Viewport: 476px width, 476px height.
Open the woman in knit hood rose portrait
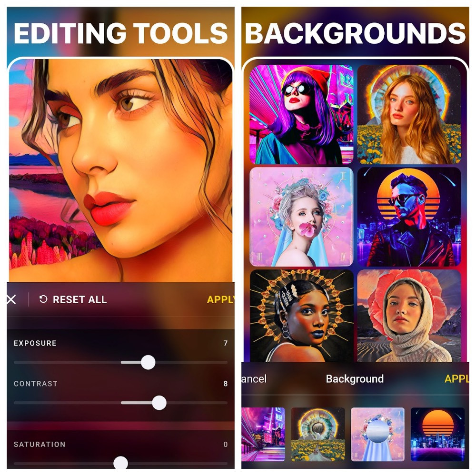pos(409,316)
